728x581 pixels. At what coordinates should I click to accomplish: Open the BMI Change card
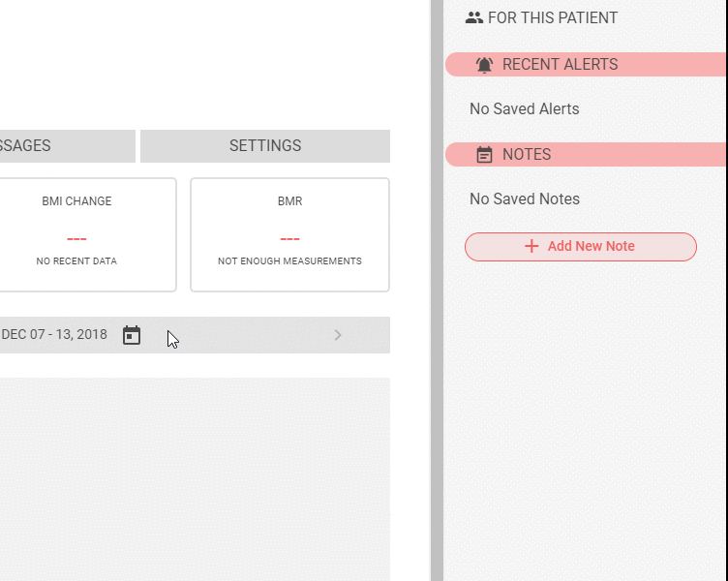[88, 234]
